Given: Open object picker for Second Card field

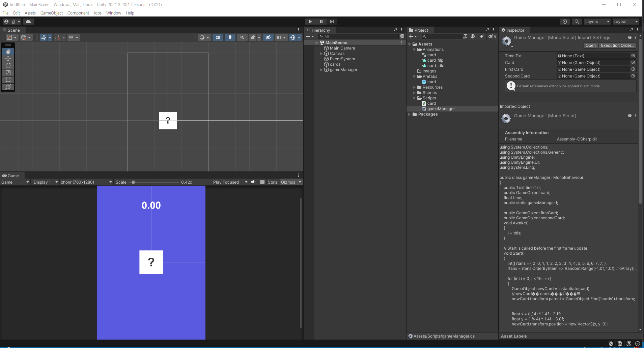Looking at the screenshot, I should [x=633, y=76].
